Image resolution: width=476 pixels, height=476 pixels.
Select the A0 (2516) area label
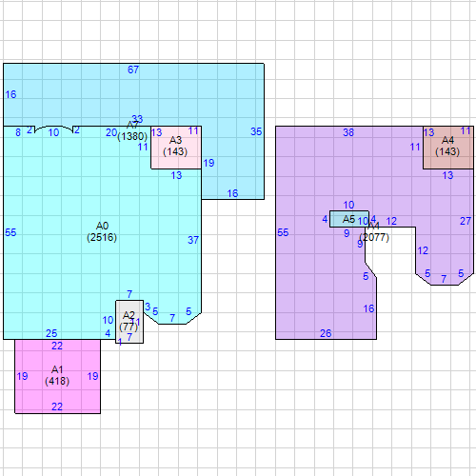click(x=102, y=231)
